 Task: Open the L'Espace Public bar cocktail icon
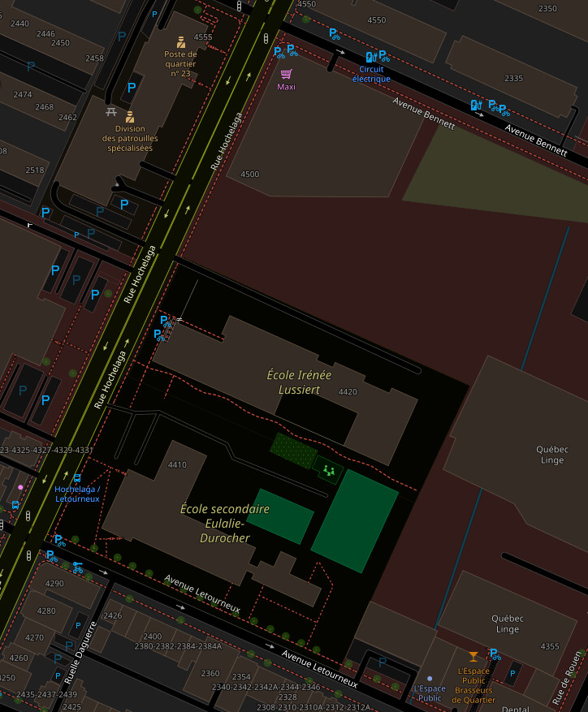pos(473,656)
